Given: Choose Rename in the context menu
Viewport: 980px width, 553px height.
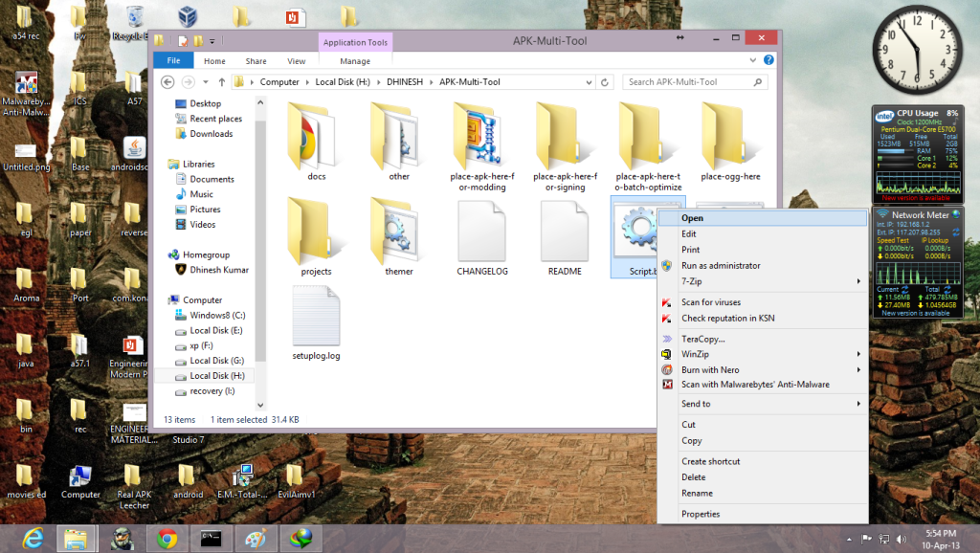Looking at the screenshot, I should pos(763,493).
